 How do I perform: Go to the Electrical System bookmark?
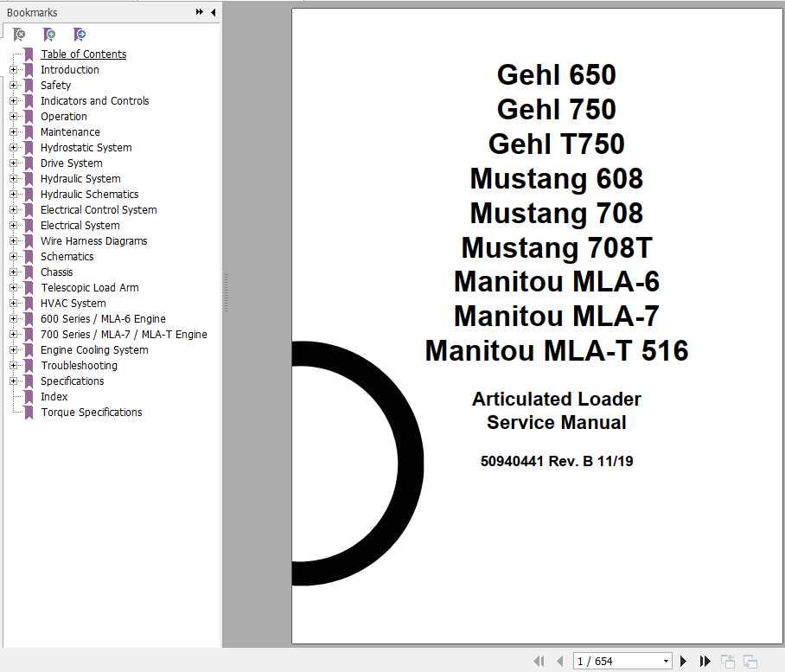pyautogui.click(x=80, y=226)
